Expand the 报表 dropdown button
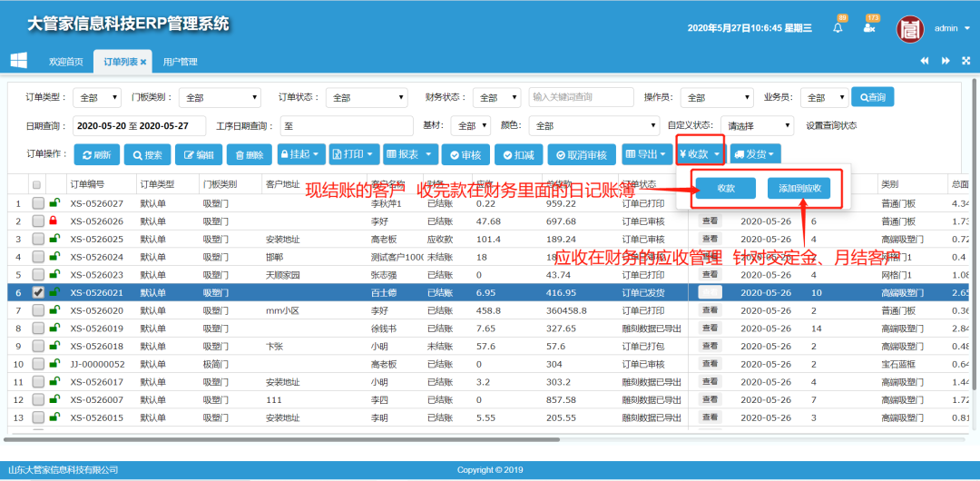This screenshot has height=481, width=980. tap(410, 155)
